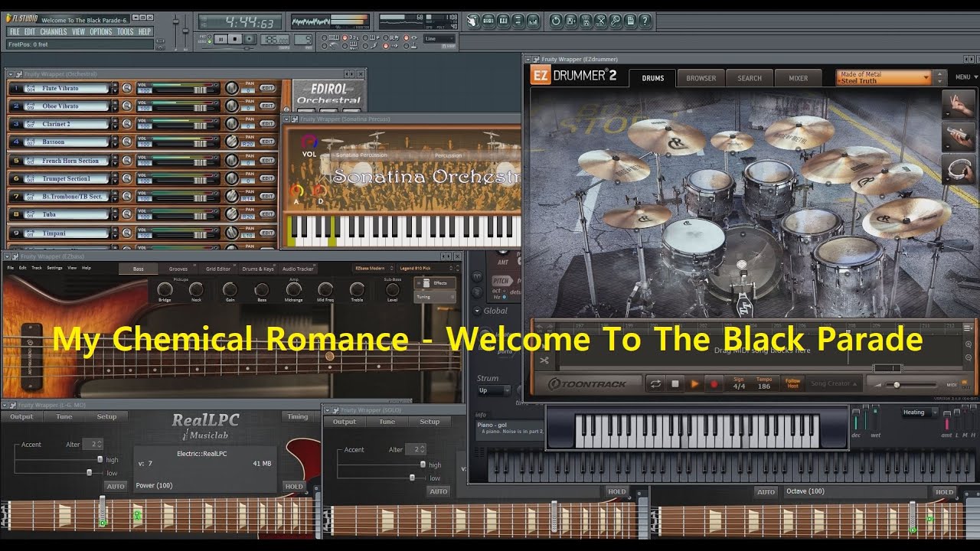Click EDIT button on Clarinet 2 row
Image resolution: width=980 pixels, height=551 pixels.
coord(267,124)
